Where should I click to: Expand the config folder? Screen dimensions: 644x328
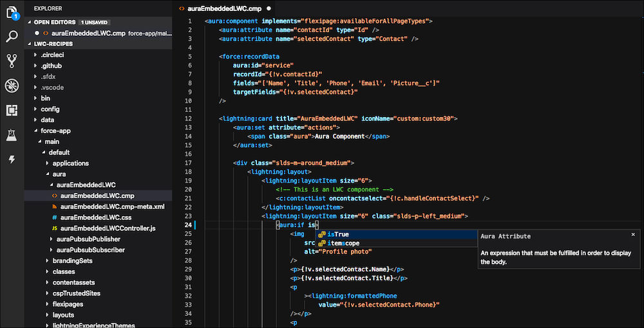pyautogui.click(x=35, y=109)
